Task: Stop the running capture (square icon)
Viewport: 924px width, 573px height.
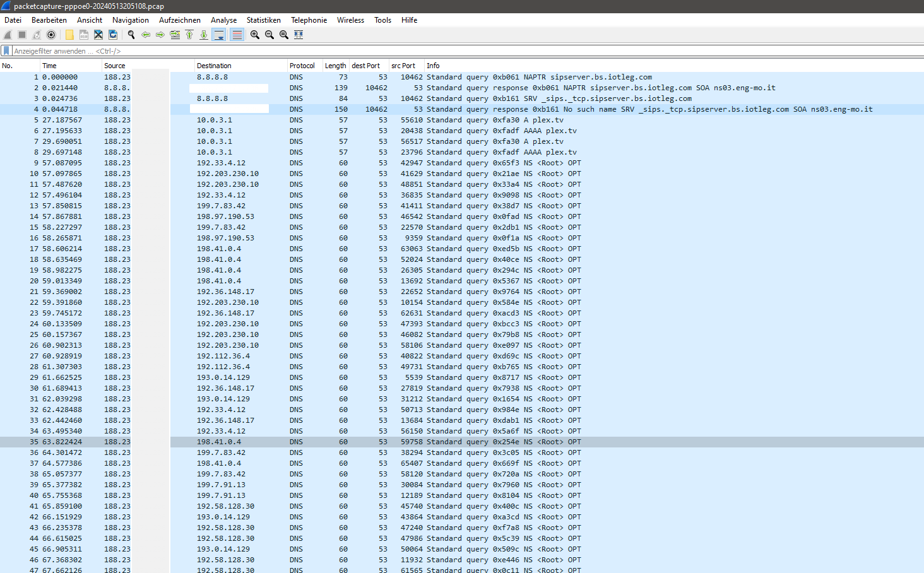Action: [22, 35]
